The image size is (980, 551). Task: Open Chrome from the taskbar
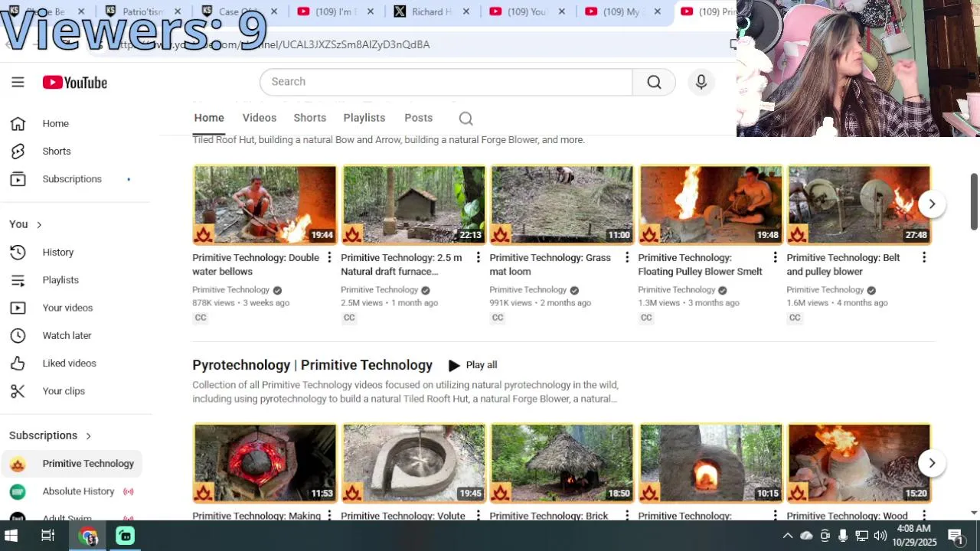88,536
